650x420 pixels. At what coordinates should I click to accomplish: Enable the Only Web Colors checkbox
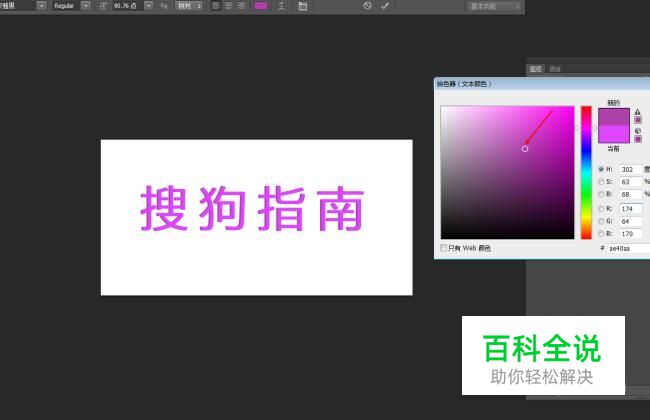click(444, 248)
